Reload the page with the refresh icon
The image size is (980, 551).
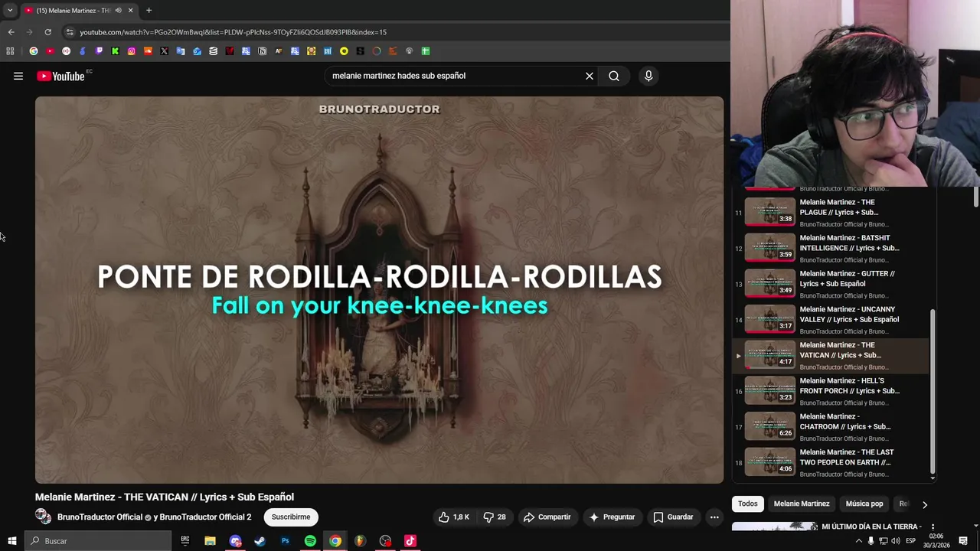47,32
